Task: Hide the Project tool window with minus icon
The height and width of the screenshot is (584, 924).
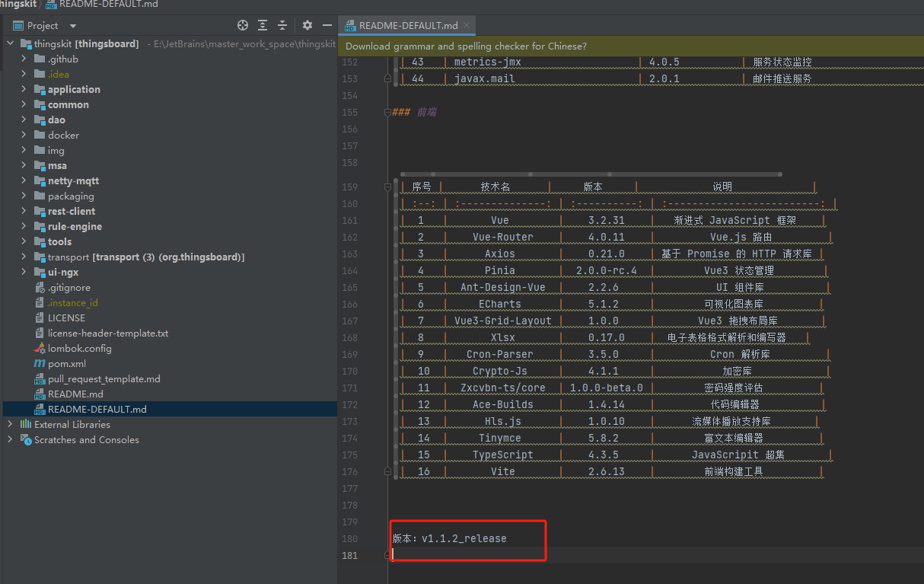Action: tap(327, 25)
